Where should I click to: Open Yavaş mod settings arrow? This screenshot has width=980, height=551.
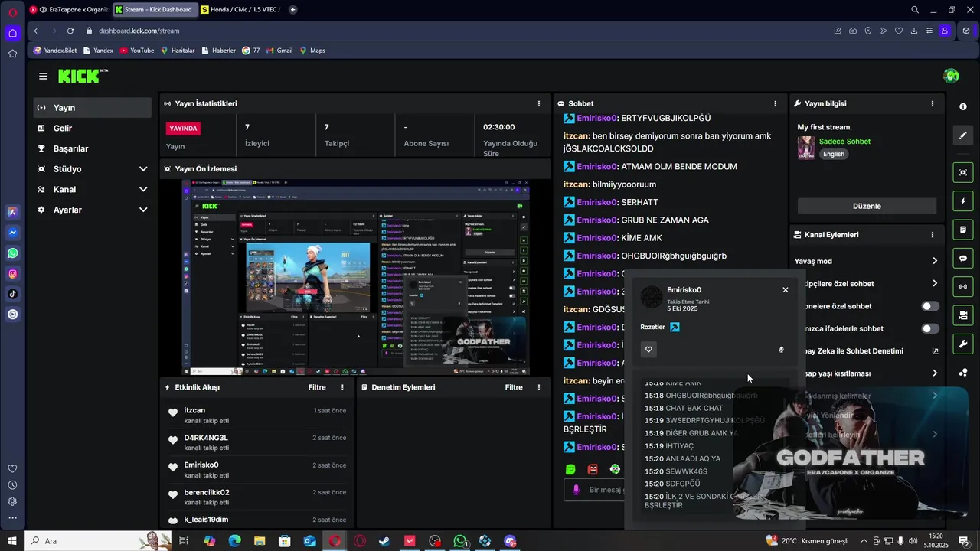click(935, 261)
